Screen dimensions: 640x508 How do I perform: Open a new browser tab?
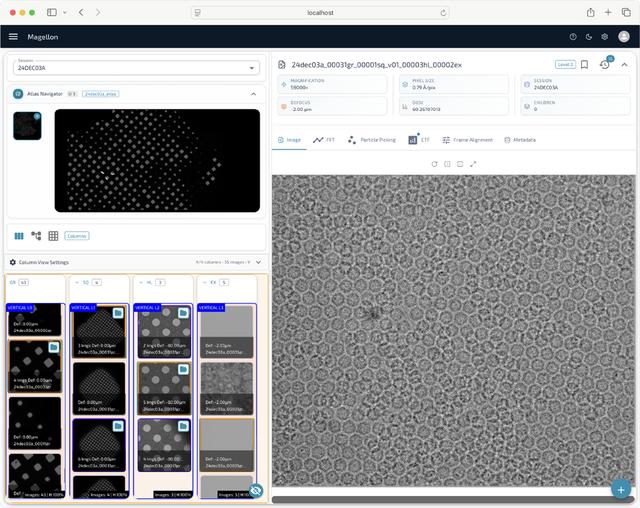[608, 12]
